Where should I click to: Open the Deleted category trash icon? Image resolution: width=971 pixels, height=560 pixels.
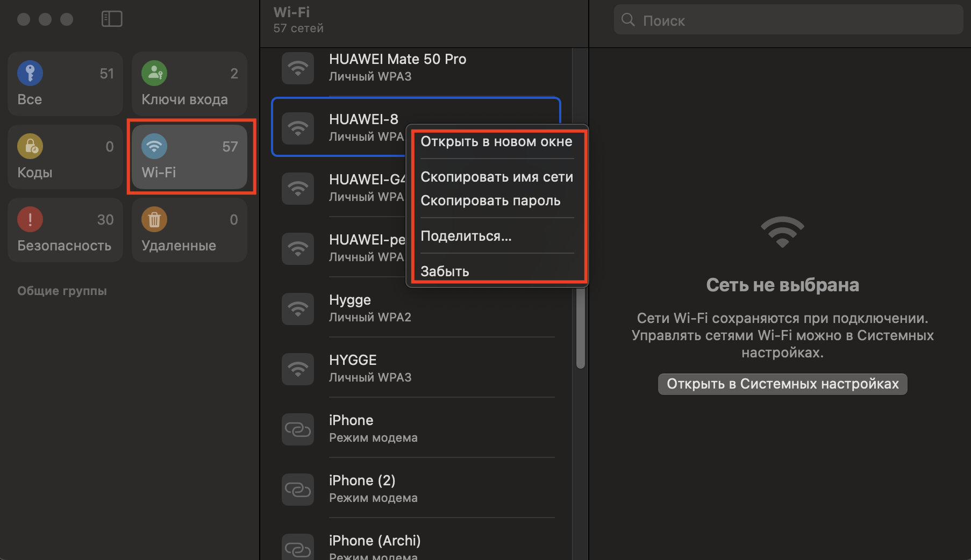(x=154, y=219)
